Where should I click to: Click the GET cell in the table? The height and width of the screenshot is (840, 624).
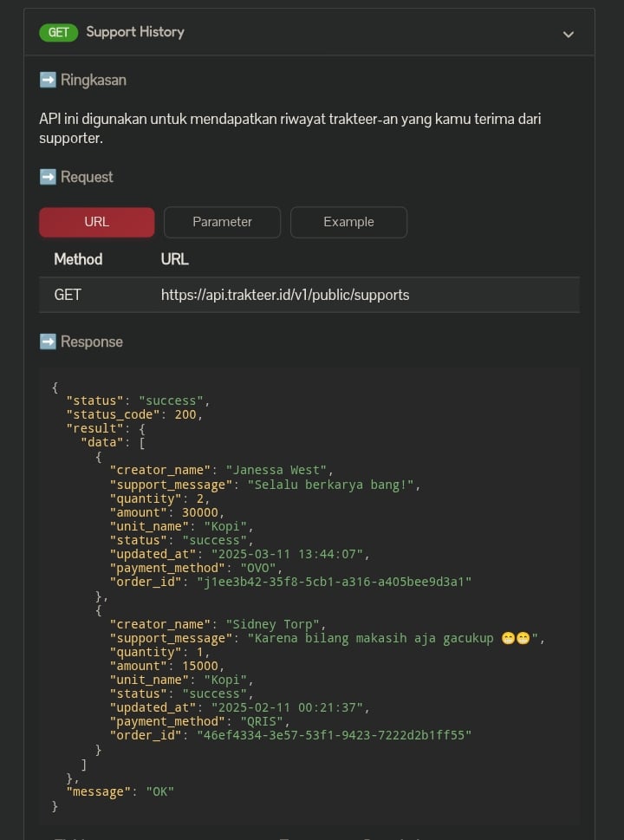point(68,295)
